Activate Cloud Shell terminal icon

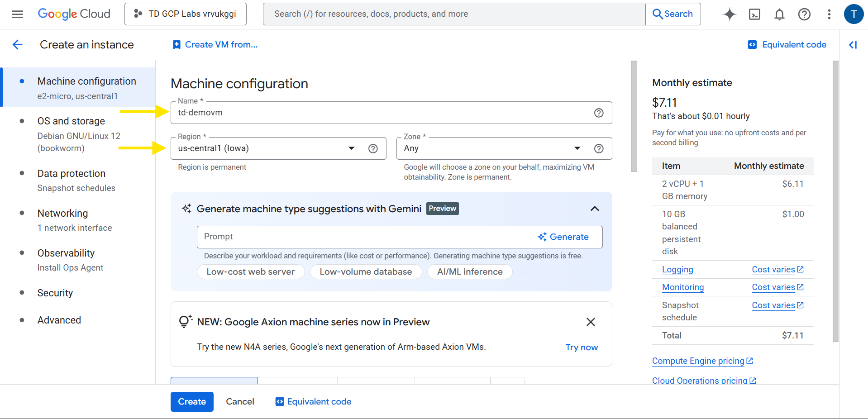754,14
